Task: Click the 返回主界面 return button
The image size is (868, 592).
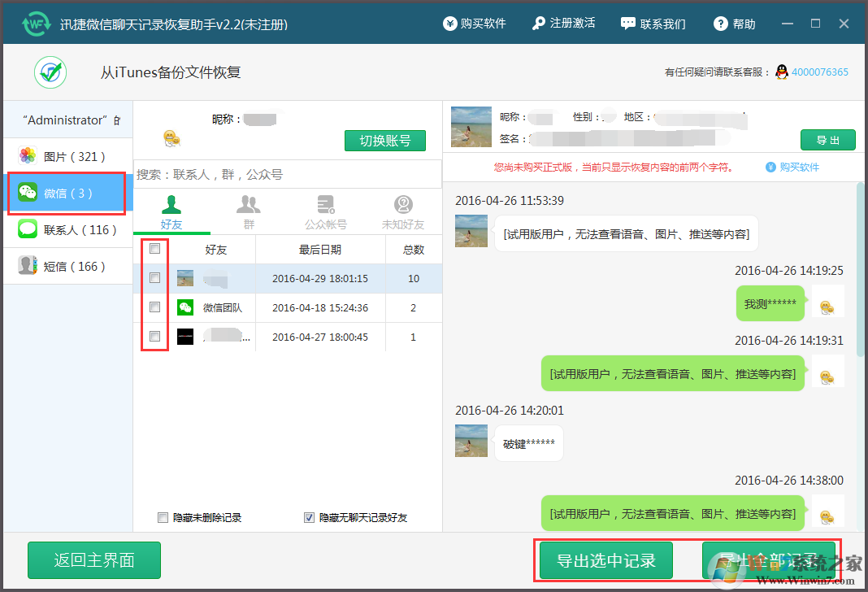Action: tap(93, 560)
